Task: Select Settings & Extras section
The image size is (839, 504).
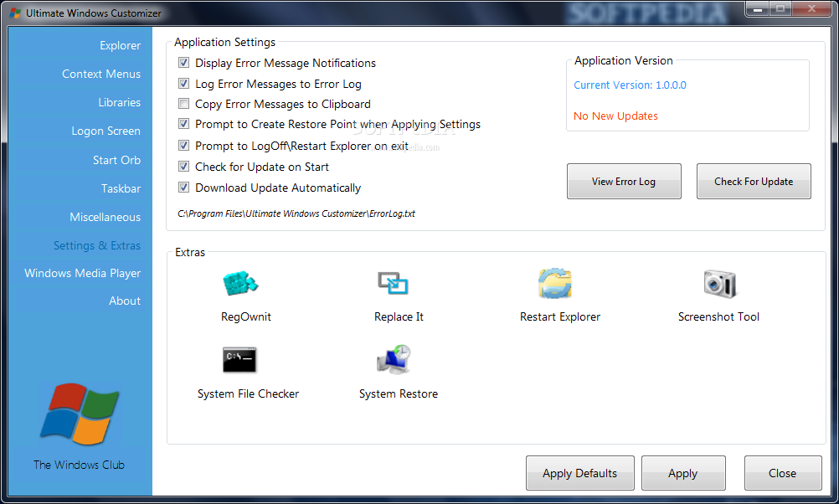Action: [97, 245]
